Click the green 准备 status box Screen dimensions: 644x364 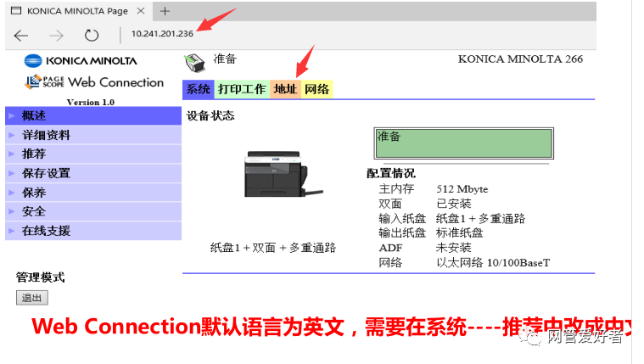[463, 143]
